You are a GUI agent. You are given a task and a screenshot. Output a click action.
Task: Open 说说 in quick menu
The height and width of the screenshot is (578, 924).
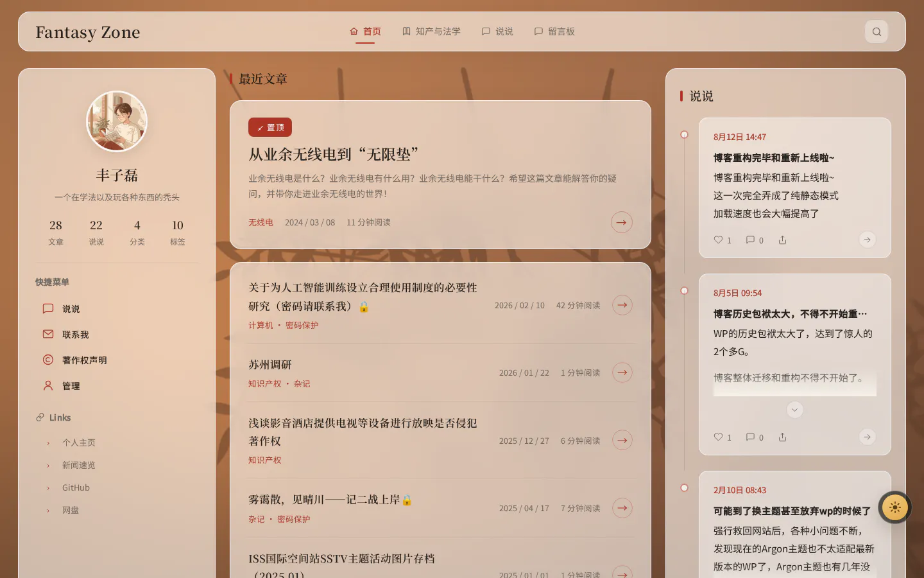(117, 309)
